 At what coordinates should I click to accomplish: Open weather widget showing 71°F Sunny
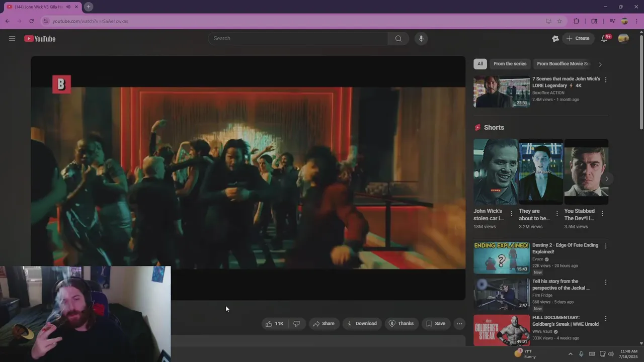[525, 354]
